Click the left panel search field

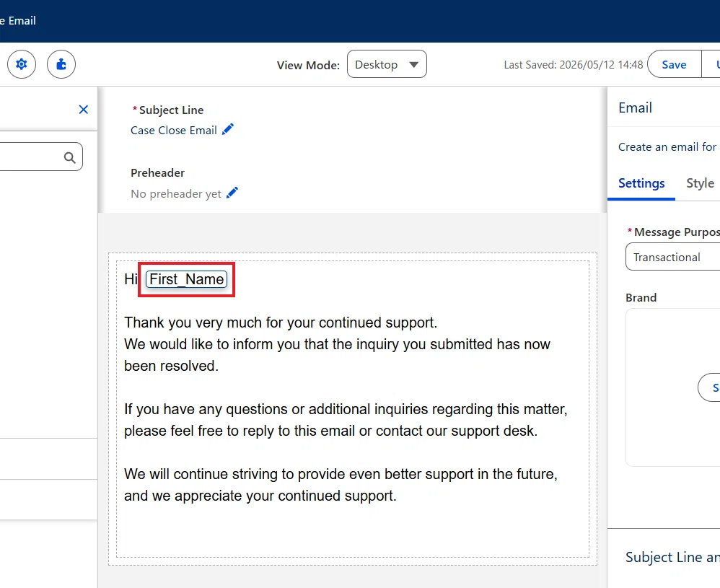[41, 157]
